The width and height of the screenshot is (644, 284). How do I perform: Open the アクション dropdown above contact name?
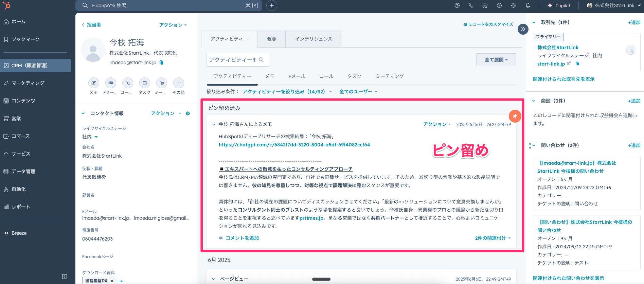tap(173, 25)
